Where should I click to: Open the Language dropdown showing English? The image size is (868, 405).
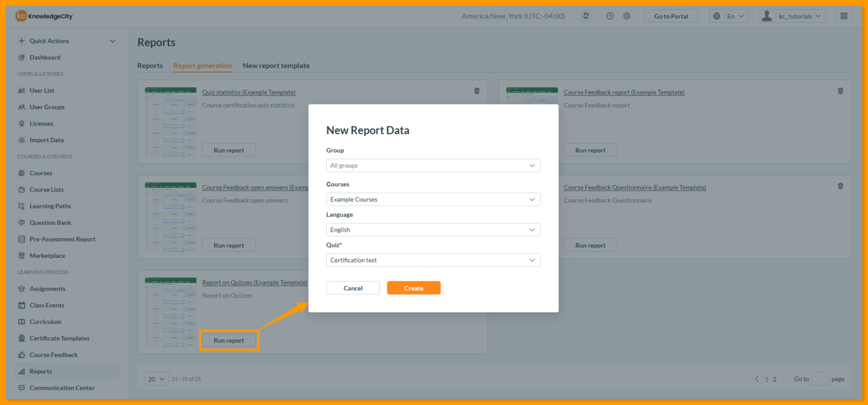(x=433, y=230)
